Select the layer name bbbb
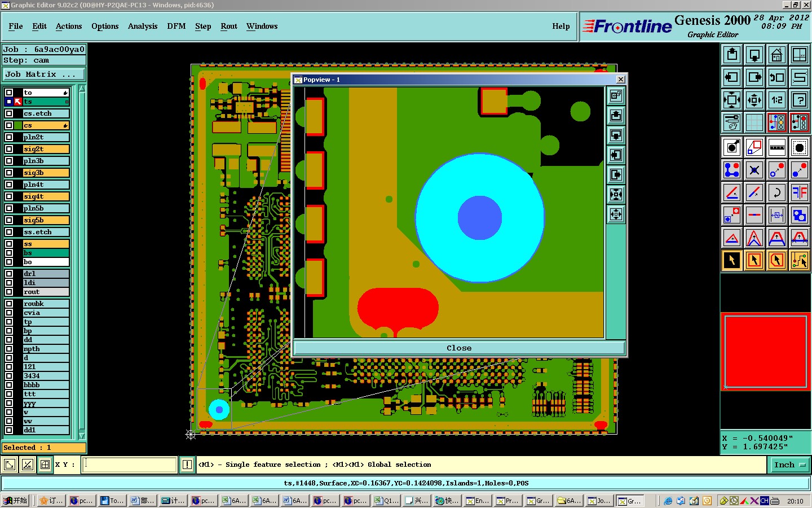Screen dimensions: 812x508 46,385
